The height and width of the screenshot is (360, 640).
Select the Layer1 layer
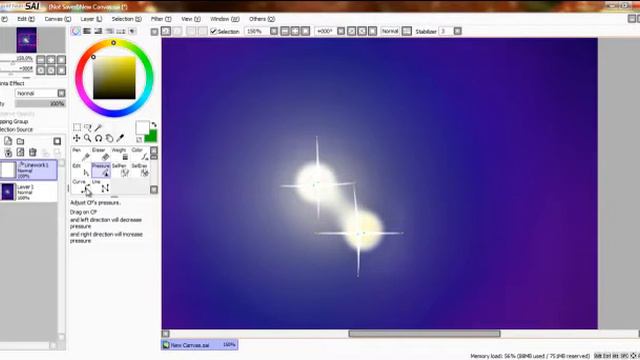point(29,192)
